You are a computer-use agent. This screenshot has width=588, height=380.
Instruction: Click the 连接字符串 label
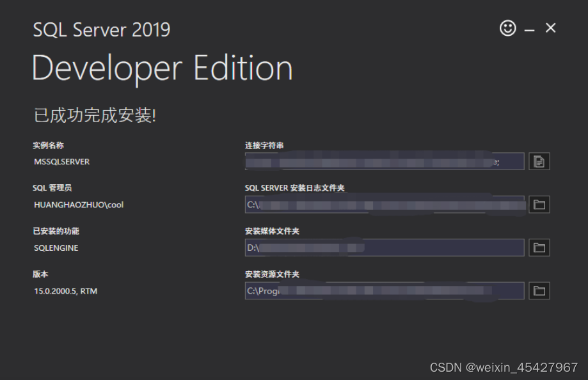coord(264,146)
